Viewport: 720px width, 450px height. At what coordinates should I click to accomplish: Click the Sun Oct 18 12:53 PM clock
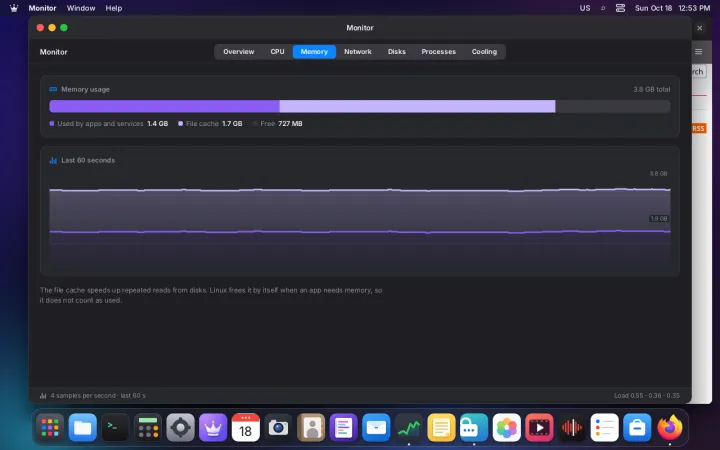[x=672, y=8]
